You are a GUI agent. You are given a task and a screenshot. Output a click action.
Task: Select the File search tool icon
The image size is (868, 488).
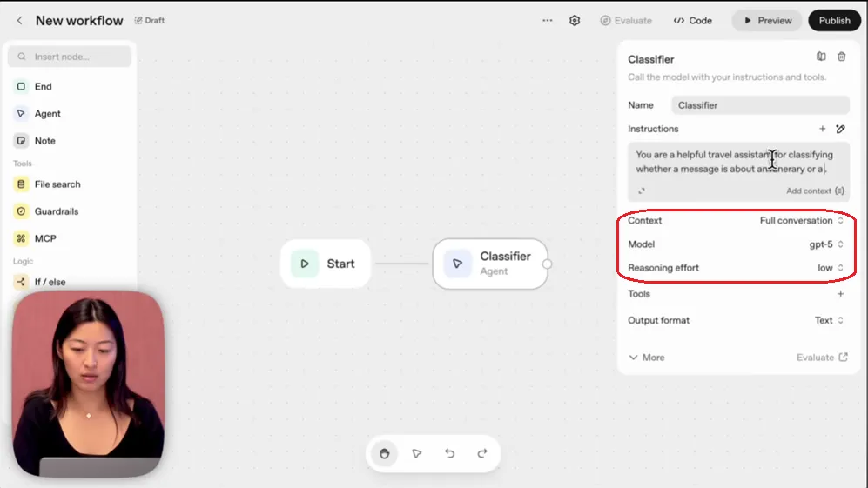coord(21,184)
